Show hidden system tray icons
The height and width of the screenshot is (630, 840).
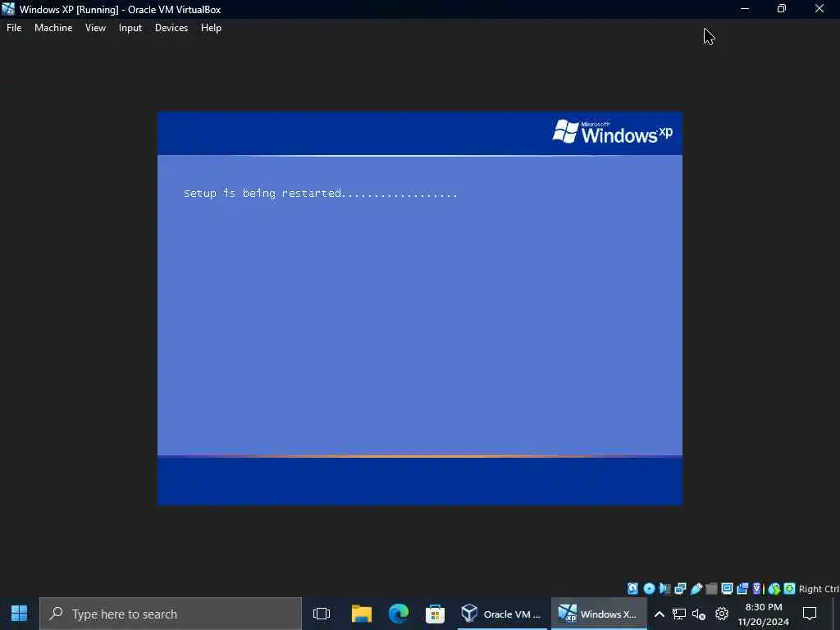660,614
